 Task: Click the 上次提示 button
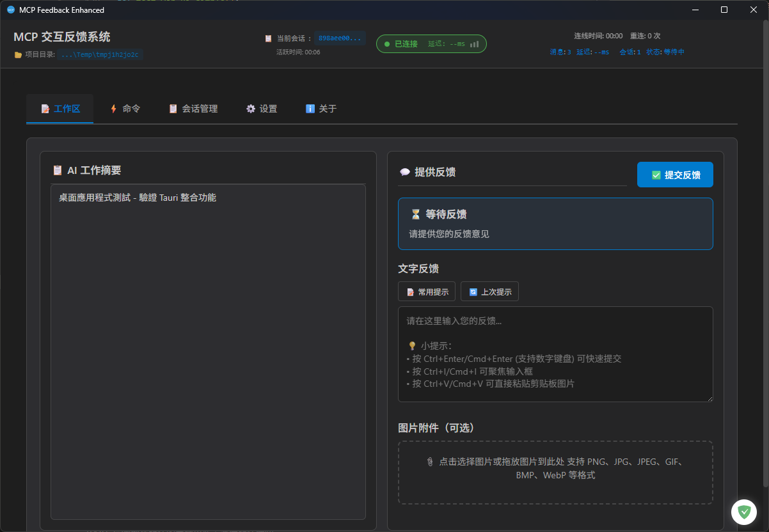[x=489, y=292]
